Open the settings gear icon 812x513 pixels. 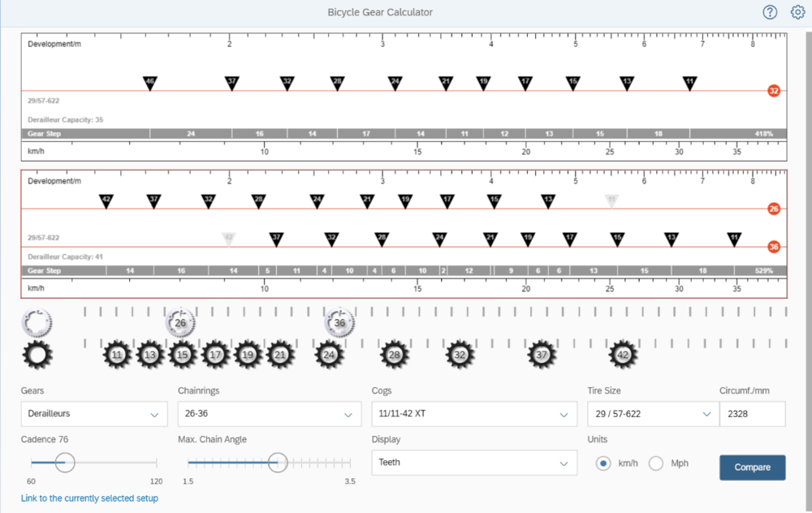[797, 12]
